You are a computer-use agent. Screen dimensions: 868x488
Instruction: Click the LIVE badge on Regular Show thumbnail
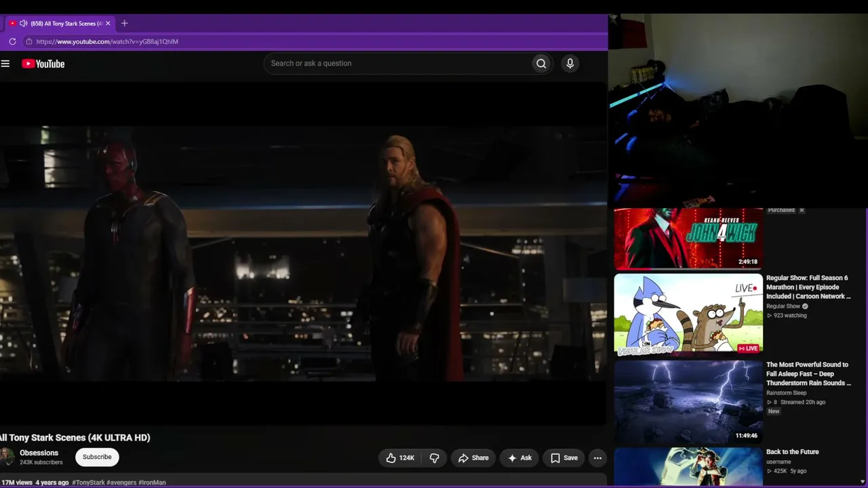click(749, 348)
